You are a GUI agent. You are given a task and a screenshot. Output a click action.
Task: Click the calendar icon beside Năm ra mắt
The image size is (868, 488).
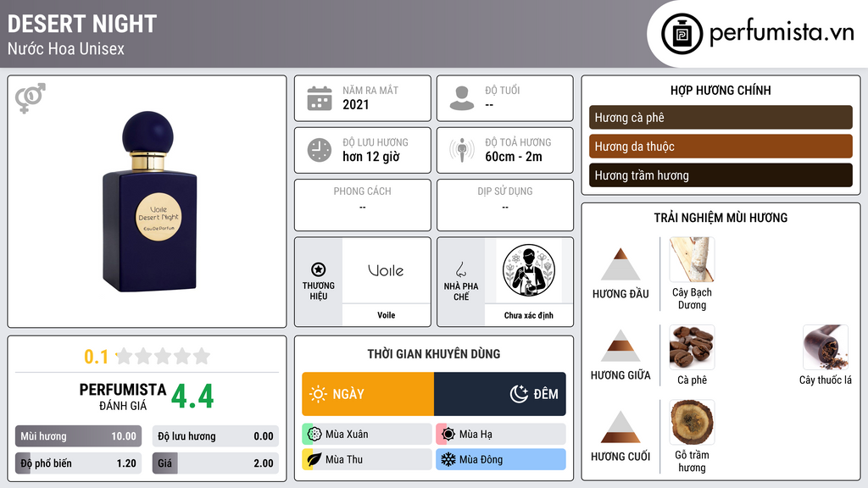pyautogui.click(x=320, y=98)
